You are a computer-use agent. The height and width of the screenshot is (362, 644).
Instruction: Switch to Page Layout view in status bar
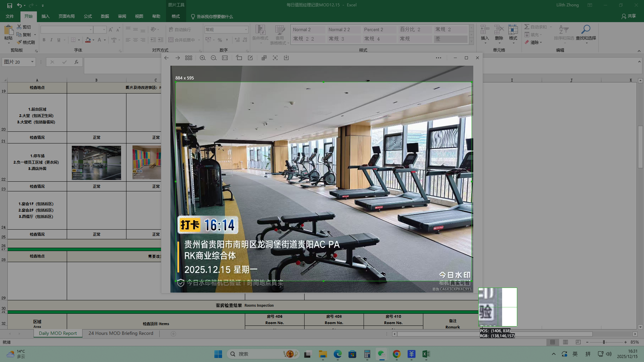pyautogui.click(x=566, y=342)
